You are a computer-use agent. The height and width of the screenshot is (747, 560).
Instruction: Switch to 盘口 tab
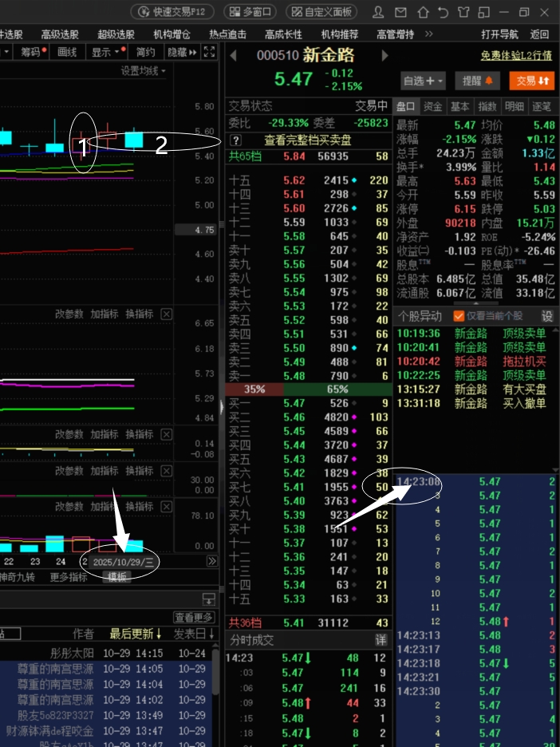pos(406,106)
